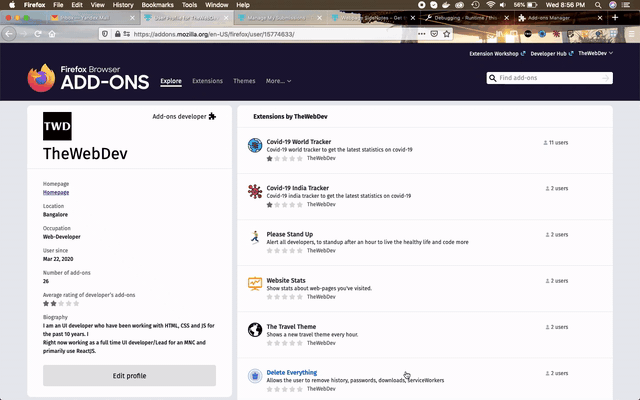Image resolution: width=640 pixels, height=400 pixels.
Task: Switch to the Yandex Mail tab
Action: point(91,18)
